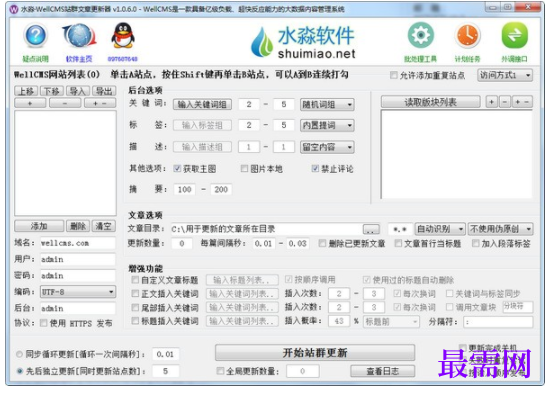Image resolution: width=550 pixels, height=395 pixels.
Task: Open the 软件主页 globe icon
Action: click(79, 35)
